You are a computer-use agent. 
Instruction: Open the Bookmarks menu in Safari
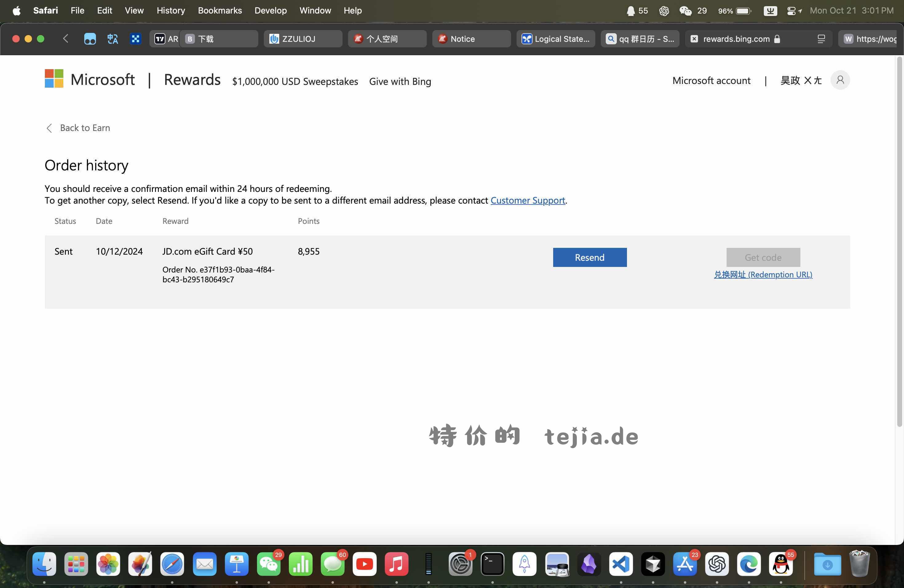click(x=220, y=10)
